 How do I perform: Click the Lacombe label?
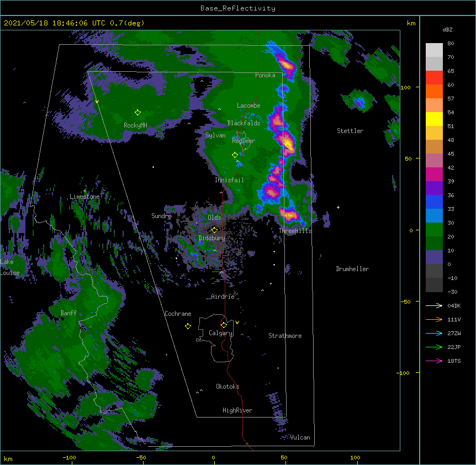pos(248,105)
